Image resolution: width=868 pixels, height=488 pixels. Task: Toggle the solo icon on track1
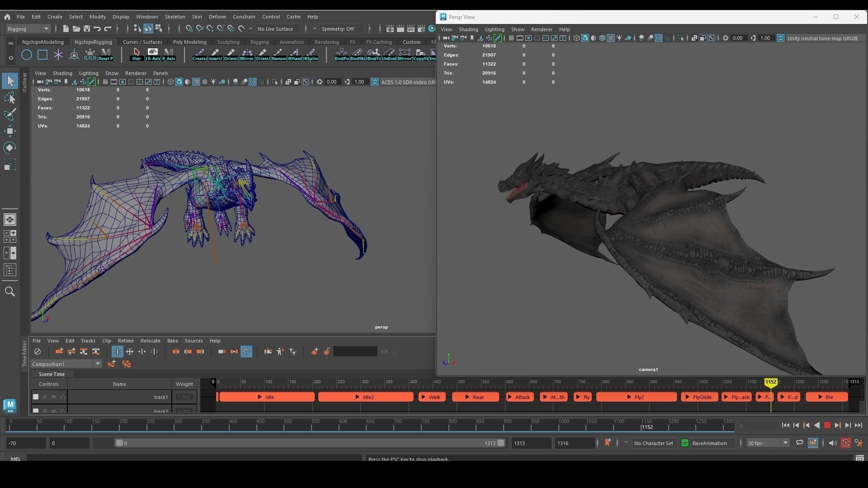coord(54,397)
